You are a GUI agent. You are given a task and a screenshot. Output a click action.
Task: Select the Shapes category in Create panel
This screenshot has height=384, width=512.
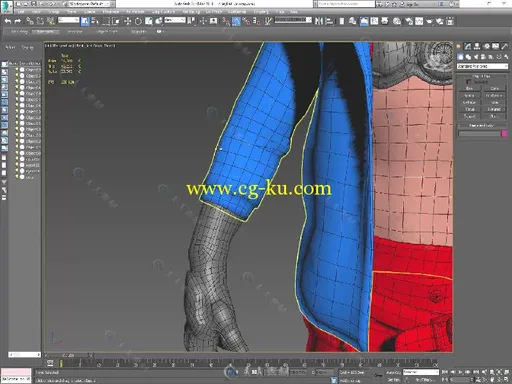(x=468, y=57)
